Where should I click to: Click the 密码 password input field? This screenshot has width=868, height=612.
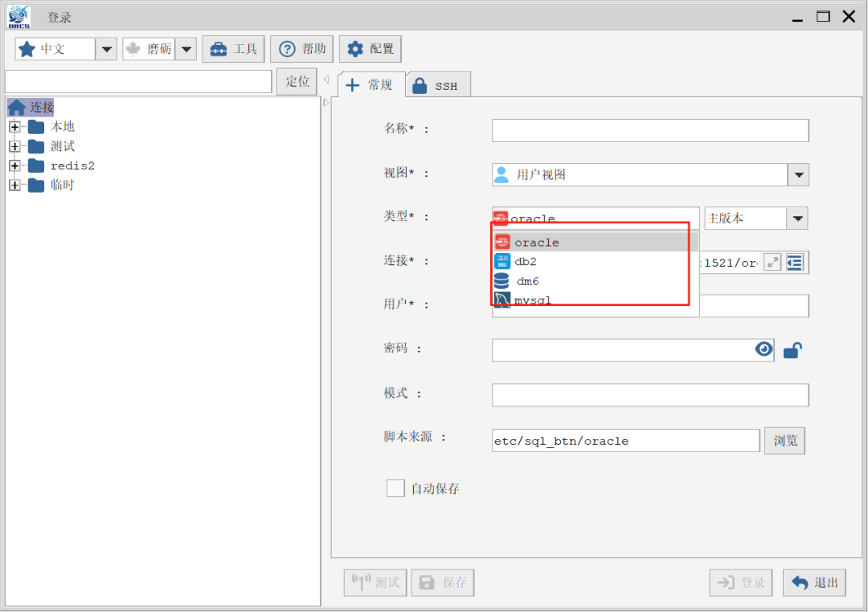[633, 350]
